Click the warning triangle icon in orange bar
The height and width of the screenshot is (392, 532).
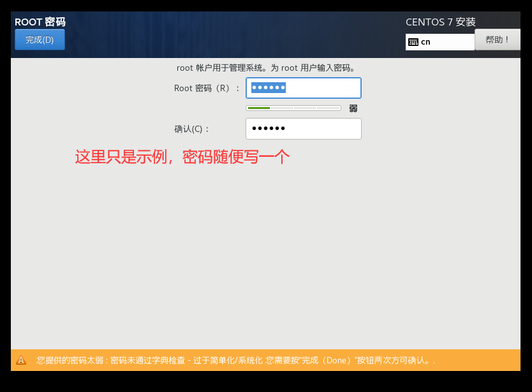pos(21,359)
